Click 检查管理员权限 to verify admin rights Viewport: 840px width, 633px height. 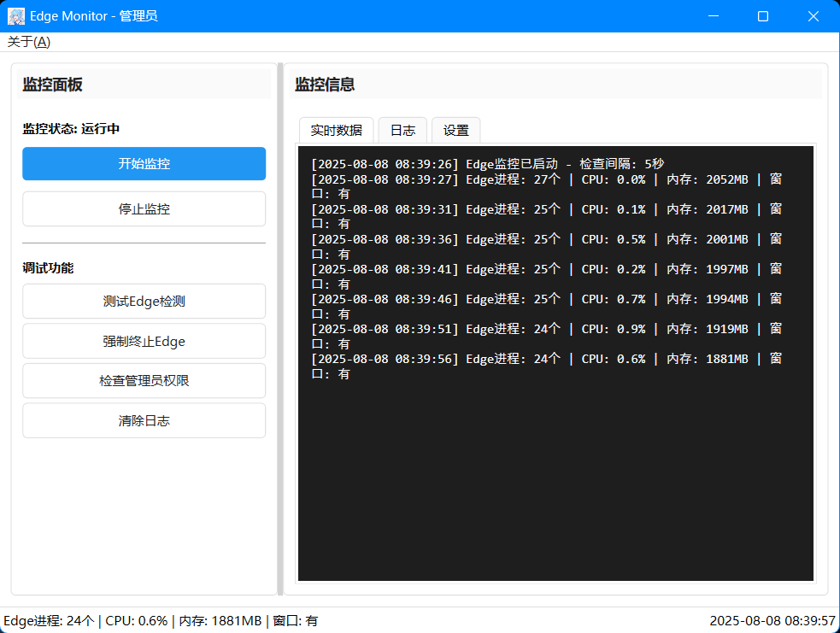[x=144, y=380]
